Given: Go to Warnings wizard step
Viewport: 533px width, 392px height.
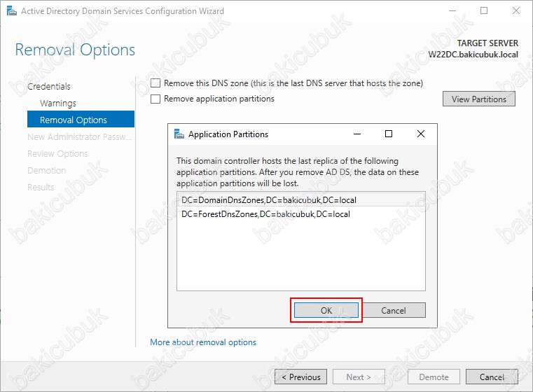Looking at the screenshot, I should [58, 104].
